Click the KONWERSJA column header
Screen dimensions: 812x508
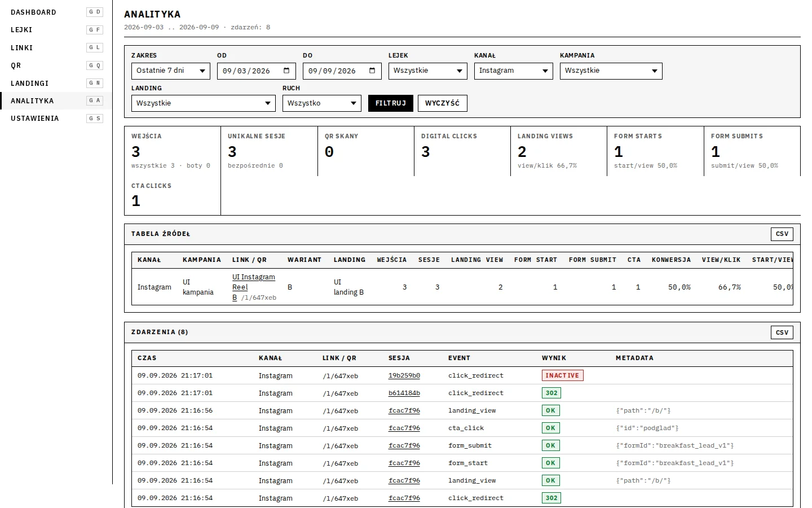671,260
